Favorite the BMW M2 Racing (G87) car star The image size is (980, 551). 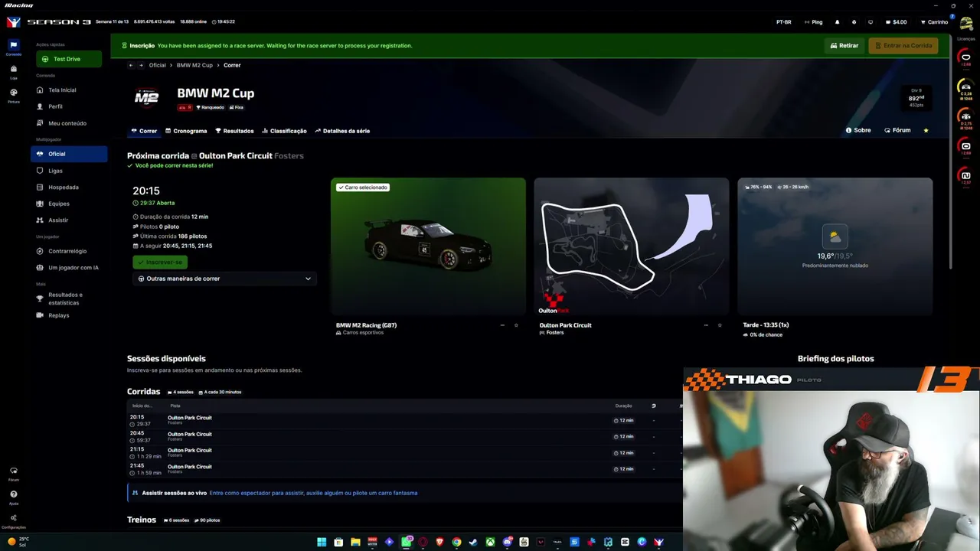coord(516,325)
